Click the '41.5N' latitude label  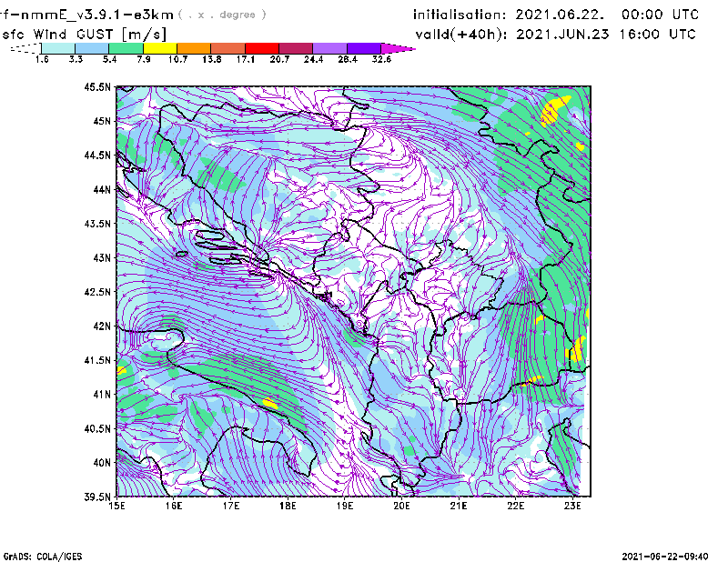point(97,360)
